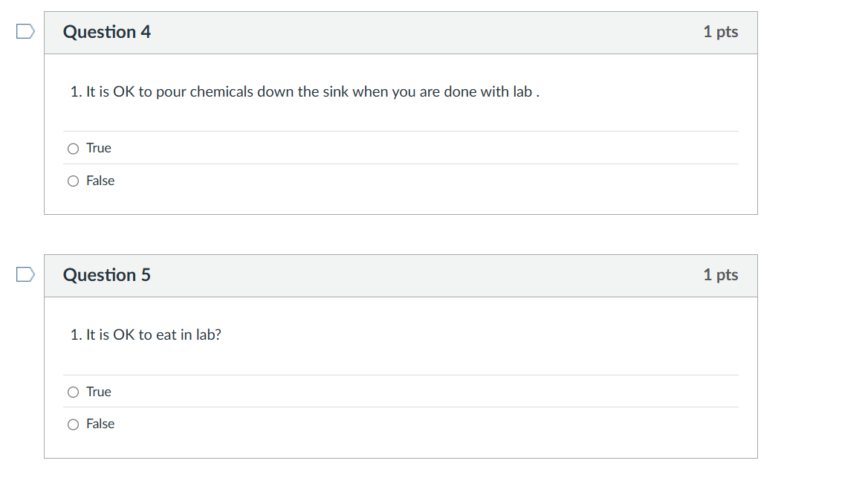Click the "Question 4" heading title
The width and height of the screenshot is (868, 478).
[x=107, y=32]
